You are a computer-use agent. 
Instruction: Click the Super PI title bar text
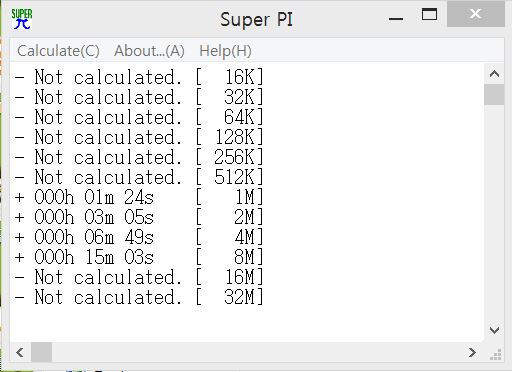(x=256, y=20)
